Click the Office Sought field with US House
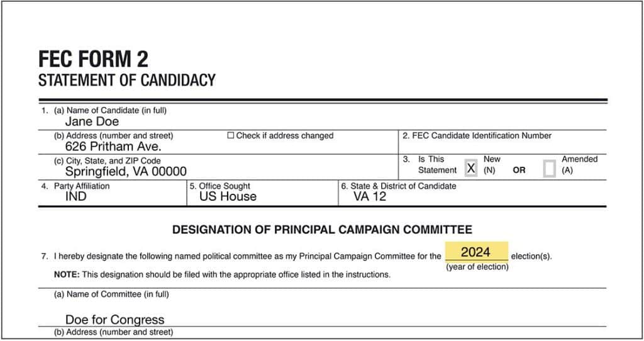Image resolution: width=644 pixels, height=341 pixels. 262,193
